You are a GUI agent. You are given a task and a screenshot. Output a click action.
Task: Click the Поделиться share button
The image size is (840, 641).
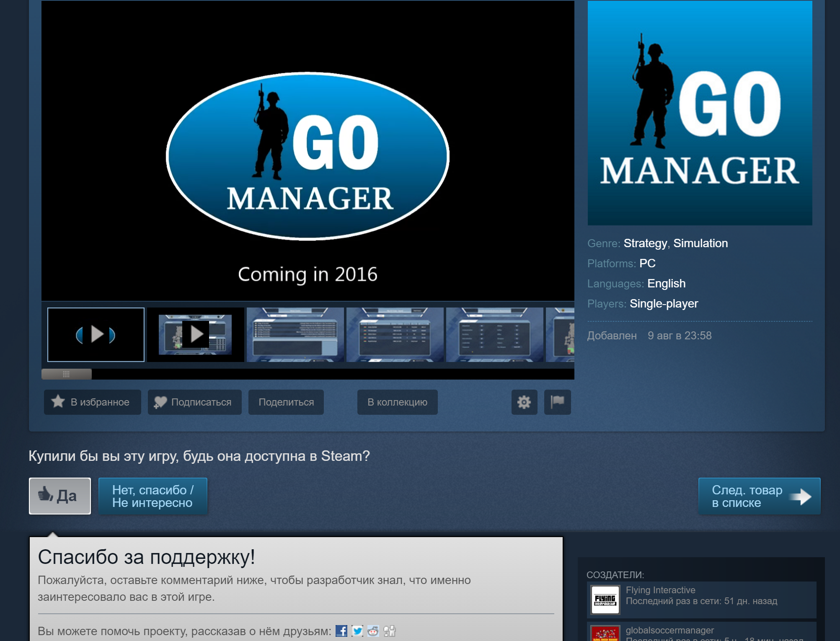pyautogui.click(x=286, y=402)
